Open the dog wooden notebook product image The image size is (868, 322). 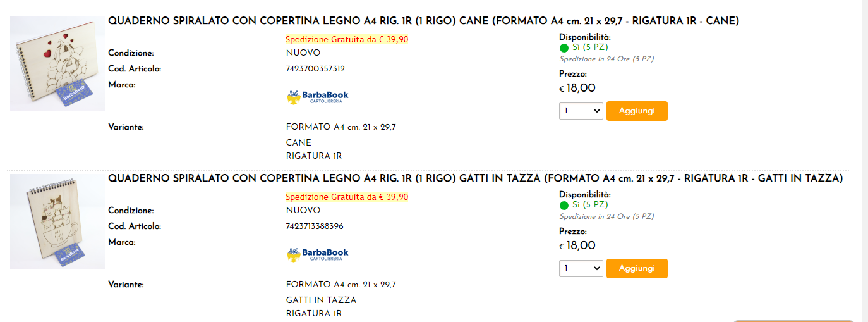57,64
